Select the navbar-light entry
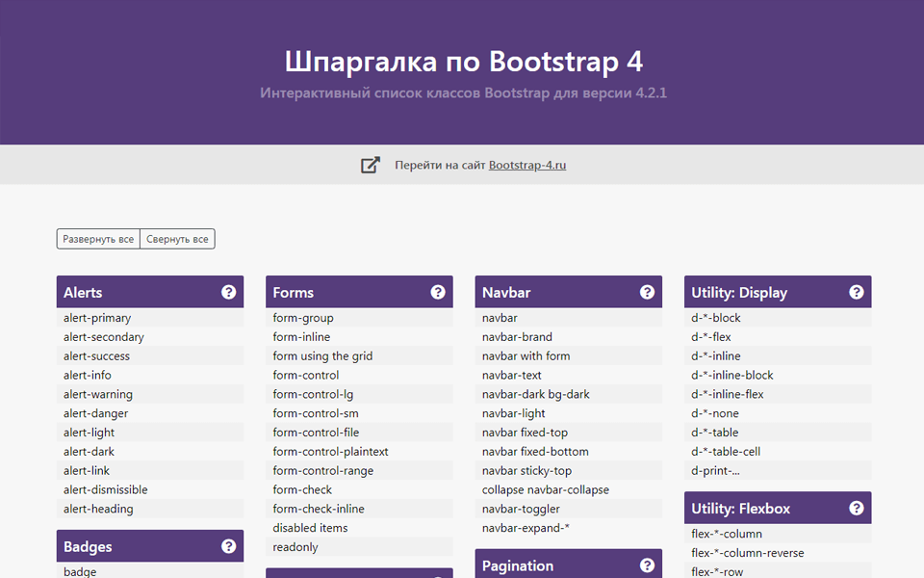 click(568, 413)
